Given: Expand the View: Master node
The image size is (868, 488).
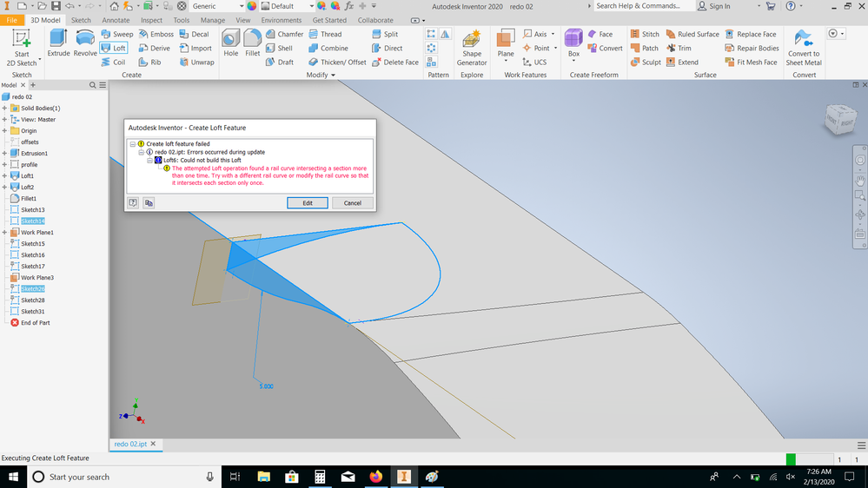Looking at the screenshot, I should [x=4, y=120].
